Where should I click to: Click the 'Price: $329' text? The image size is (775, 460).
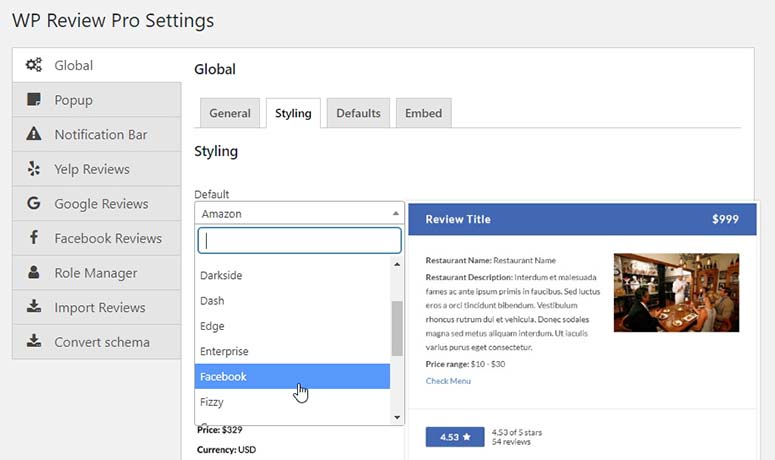219,430
